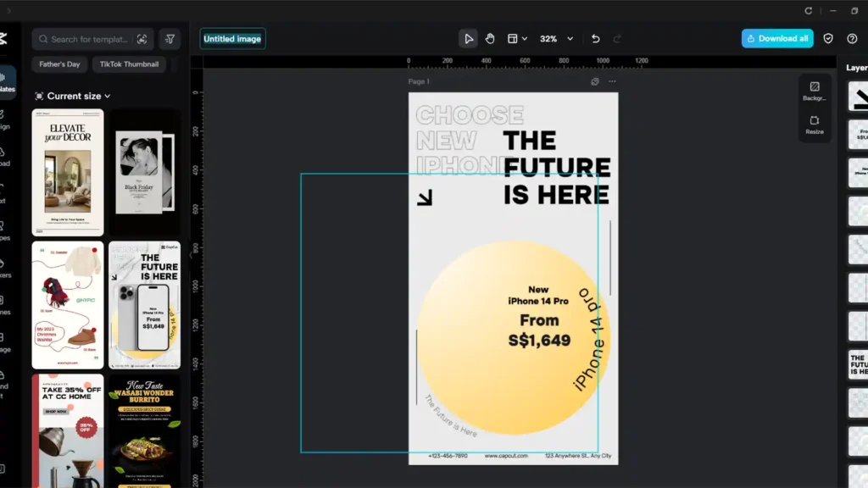
Task: Click the redo arrow
Action: pyautogui.click(x=617, y=39)
